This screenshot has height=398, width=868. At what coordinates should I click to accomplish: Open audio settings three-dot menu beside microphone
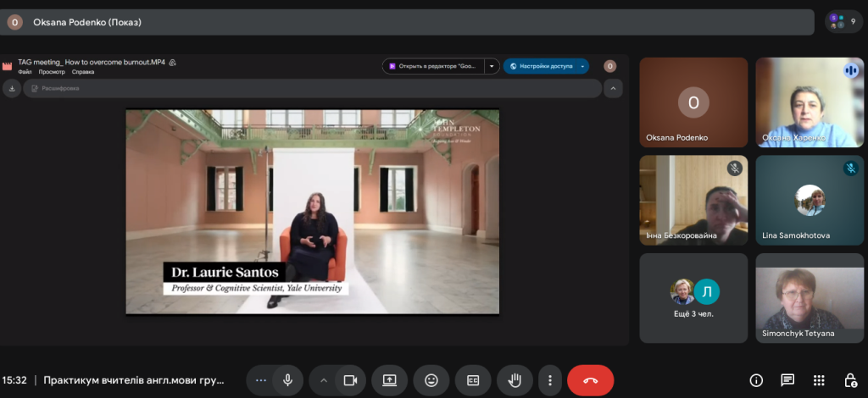(260, 380)
